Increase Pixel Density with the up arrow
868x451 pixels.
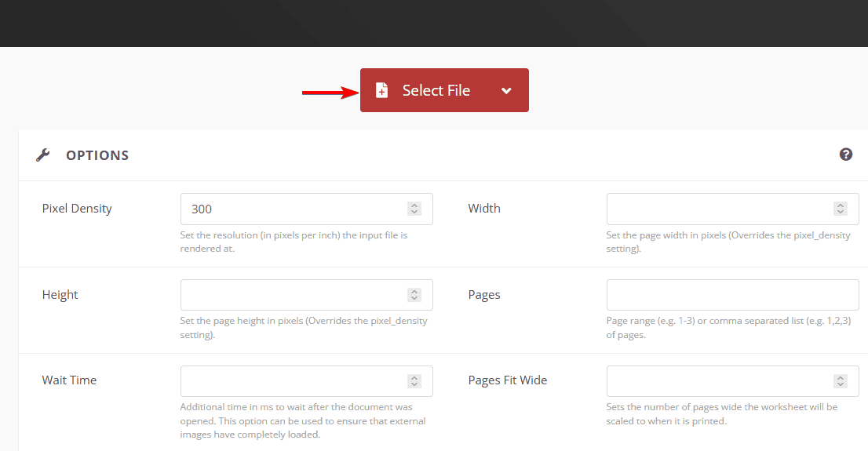tap(414, 205)
